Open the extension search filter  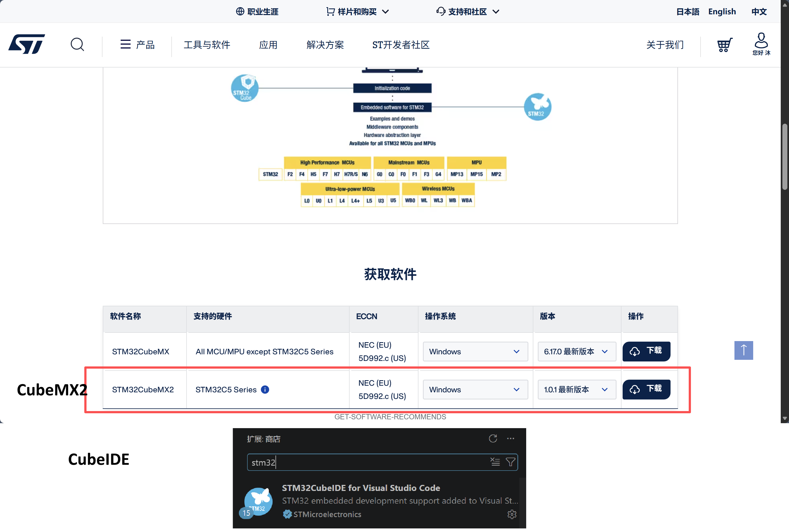(510, 462)
